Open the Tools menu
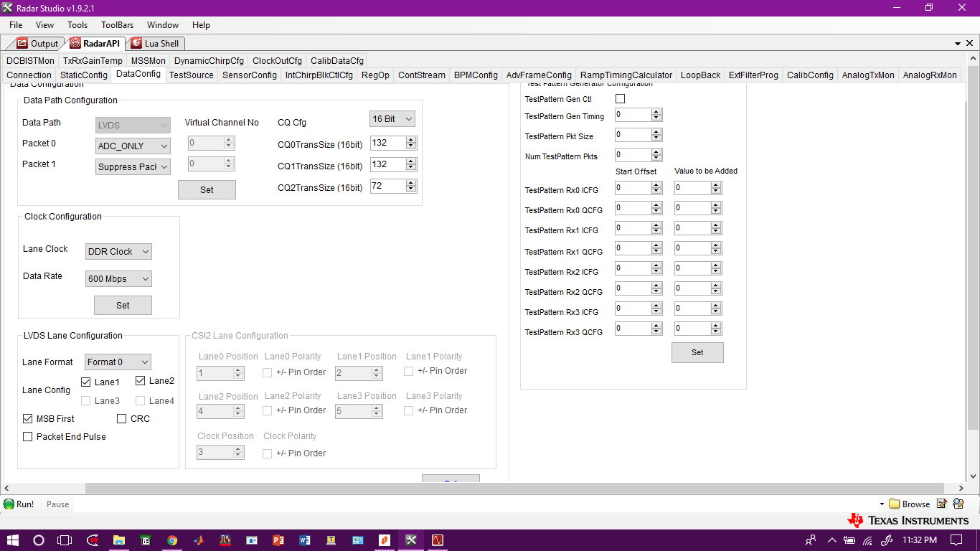The image size is (980, 551). (77, 25)
